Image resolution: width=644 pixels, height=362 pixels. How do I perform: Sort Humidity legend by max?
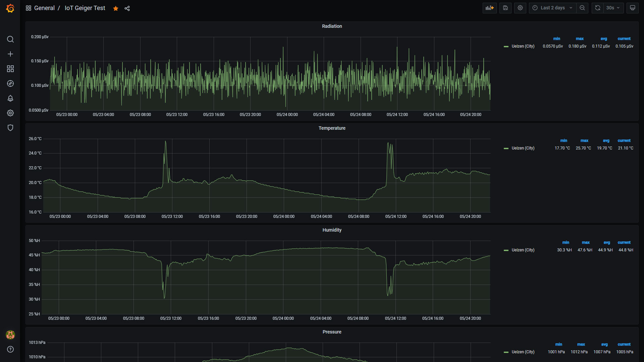click(x=586, y=243)
